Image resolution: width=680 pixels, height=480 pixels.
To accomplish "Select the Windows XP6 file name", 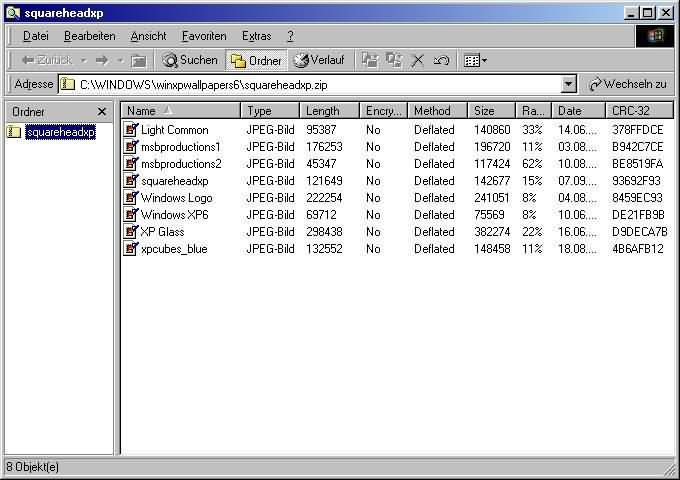I will tap(175, 215).
